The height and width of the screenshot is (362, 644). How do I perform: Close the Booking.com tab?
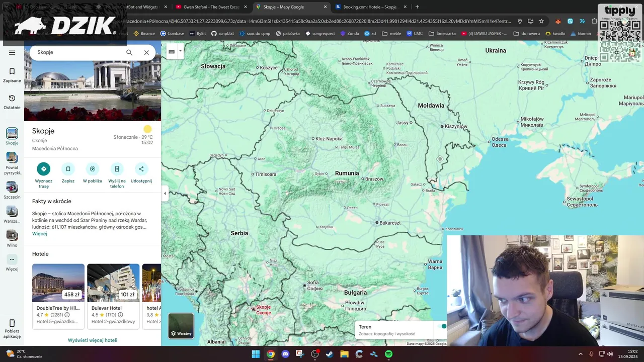tap(405, 7)
